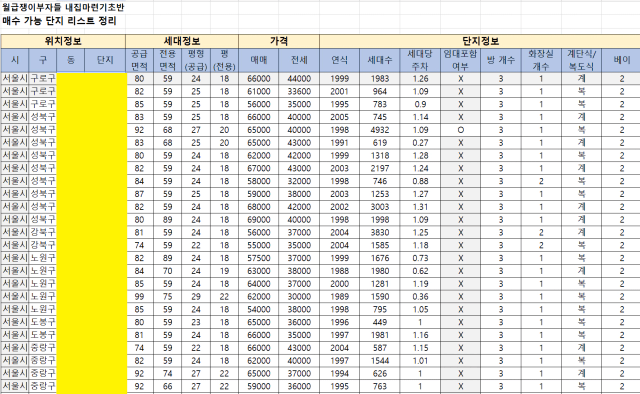Click the 매매 price cell 54000

pyautogui.click(x=259, y=309)
